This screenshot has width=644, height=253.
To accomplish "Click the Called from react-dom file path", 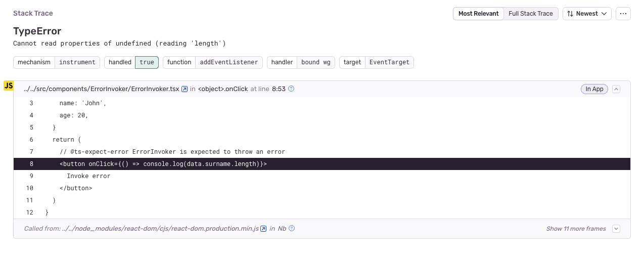I will point(160,229).
